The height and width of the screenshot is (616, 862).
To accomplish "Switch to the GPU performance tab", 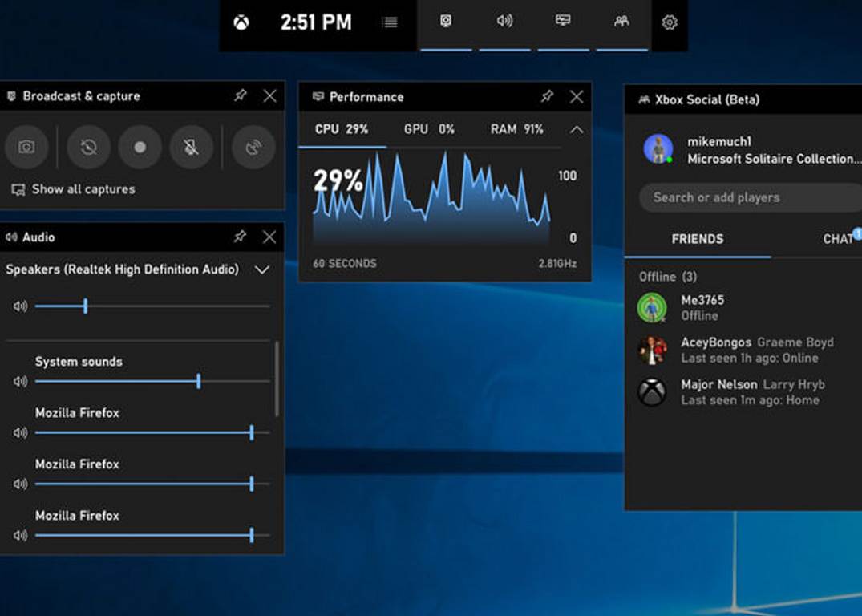I will tap(429, 129).
